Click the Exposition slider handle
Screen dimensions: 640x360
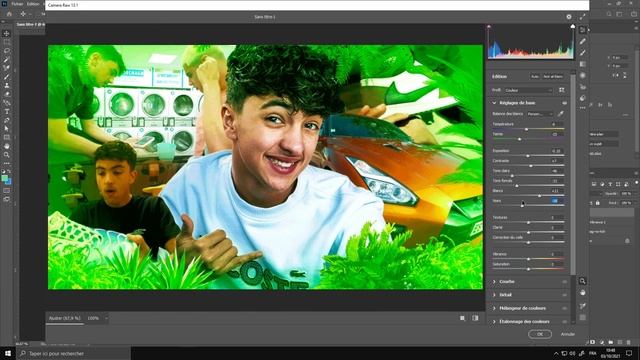(x=528, y=156)
